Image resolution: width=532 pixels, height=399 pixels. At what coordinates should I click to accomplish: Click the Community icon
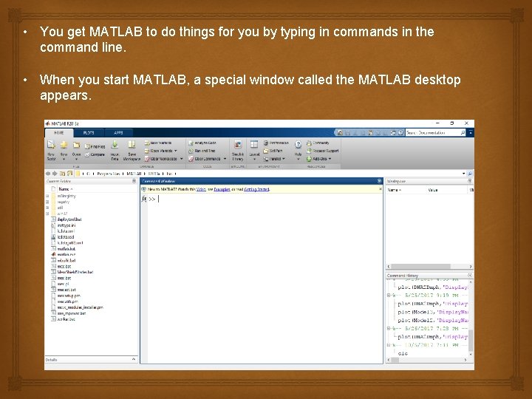click(309, 143)
